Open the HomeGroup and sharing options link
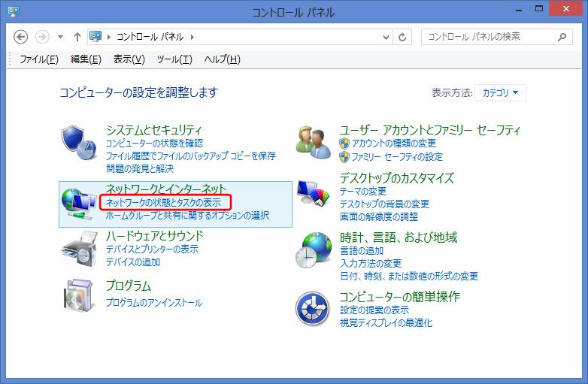Viewport: 588px width, 384px height. coord(187,216)
